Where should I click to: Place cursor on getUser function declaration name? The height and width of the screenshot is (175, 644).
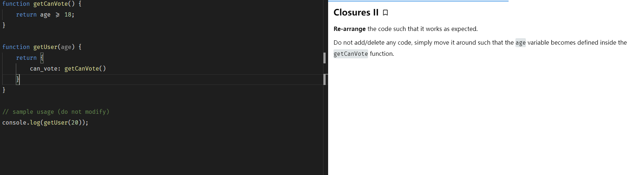point(45,47)
